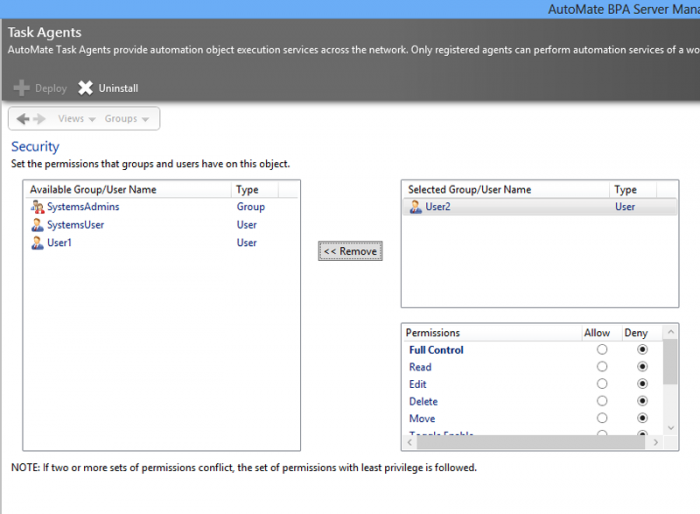This screenshot has height=514, width=700.
Task: Click the Uninstall X icon
Action: coord(86,88)
